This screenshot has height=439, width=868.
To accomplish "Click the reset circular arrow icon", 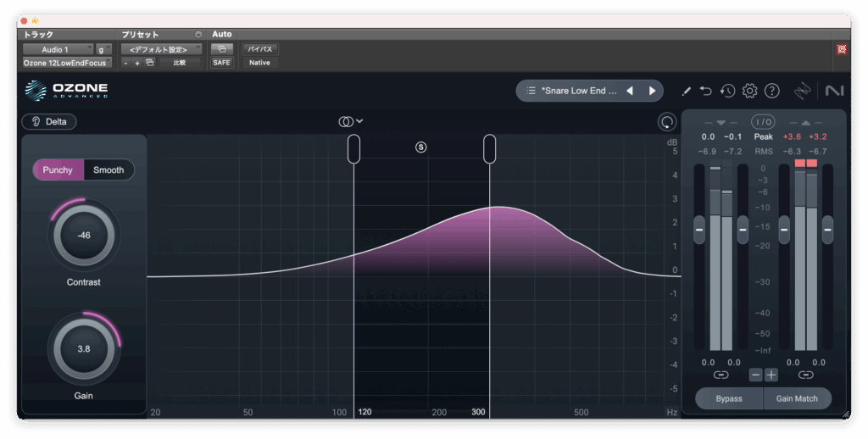I will point(667,122).
